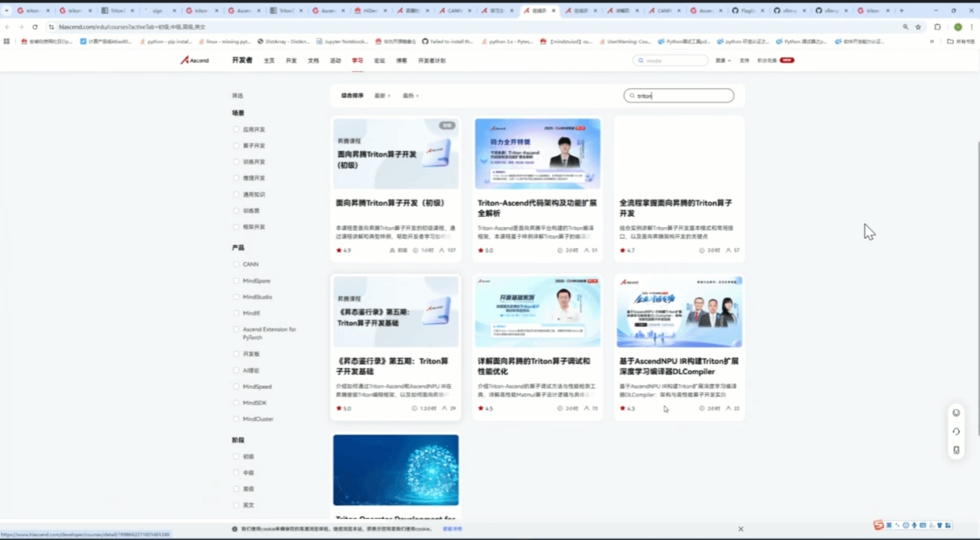Click the Sogou input method S icon
This screenshot has height=540, width=980.
(x=879, y=525)
